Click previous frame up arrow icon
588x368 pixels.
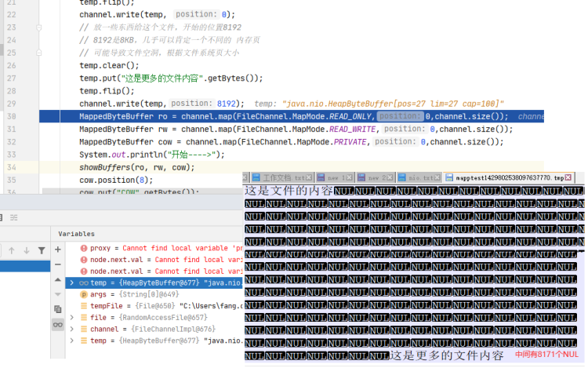11,250
